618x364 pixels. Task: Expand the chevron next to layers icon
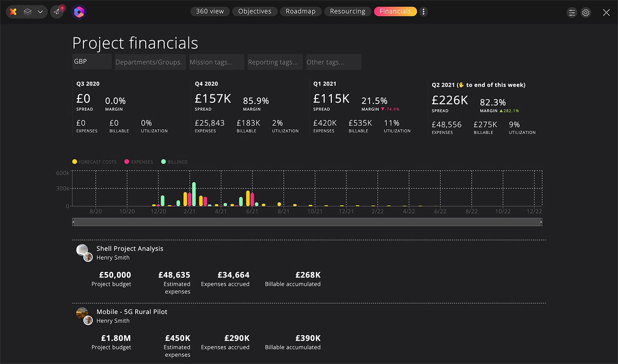[40, 12]
